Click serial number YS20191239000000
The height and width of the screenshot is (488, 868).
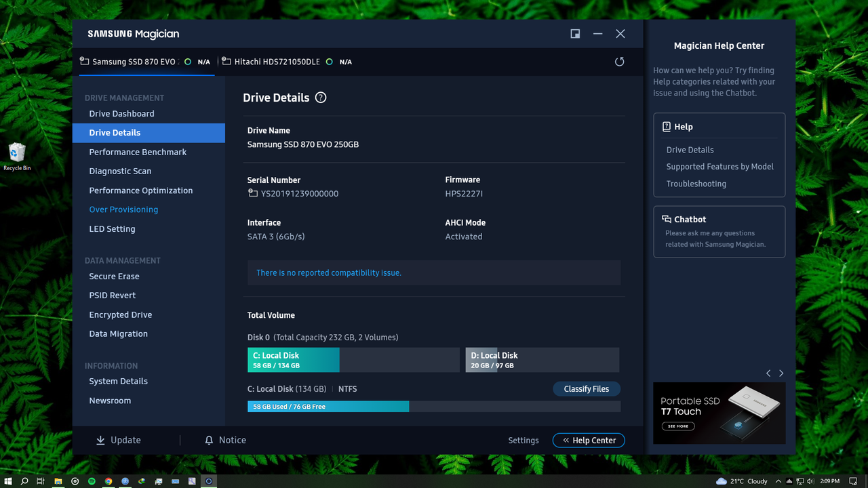pos(300,194)
